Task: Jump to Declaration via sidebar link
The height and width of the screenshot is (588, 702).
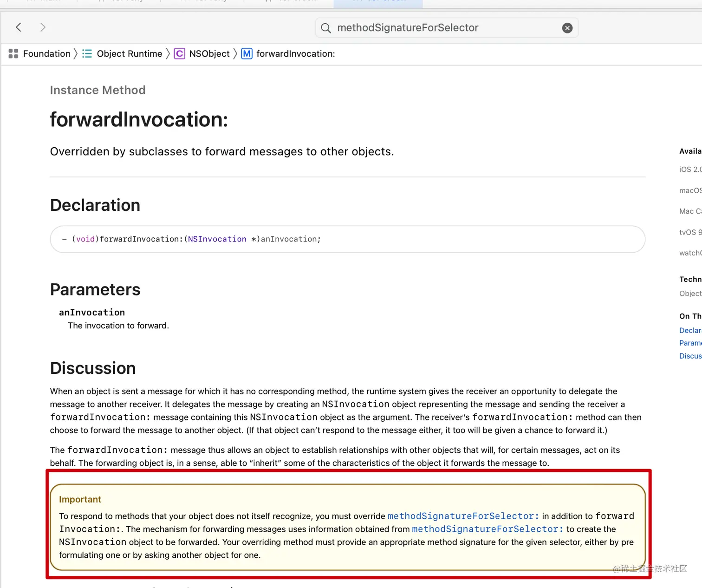Action: [690, 330]
